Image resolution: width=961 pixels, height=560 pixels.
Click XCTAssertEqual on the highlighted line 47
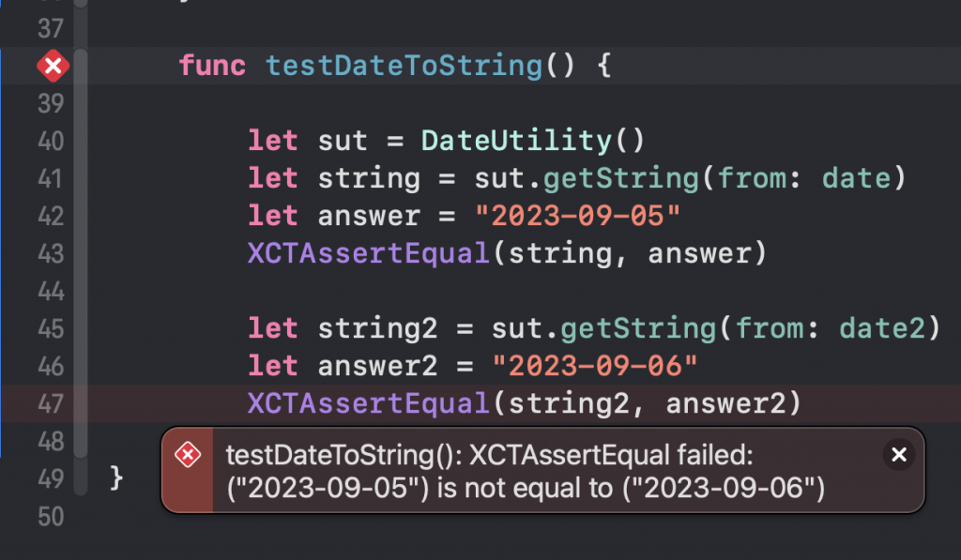point(368,403)
